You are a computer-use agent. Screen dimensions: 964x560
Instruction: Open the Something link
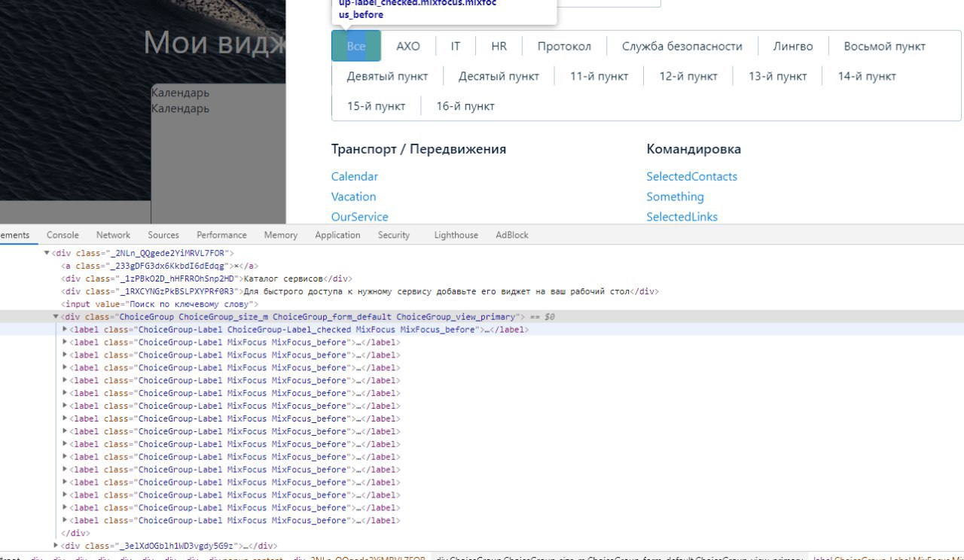[x=675, y=196]
